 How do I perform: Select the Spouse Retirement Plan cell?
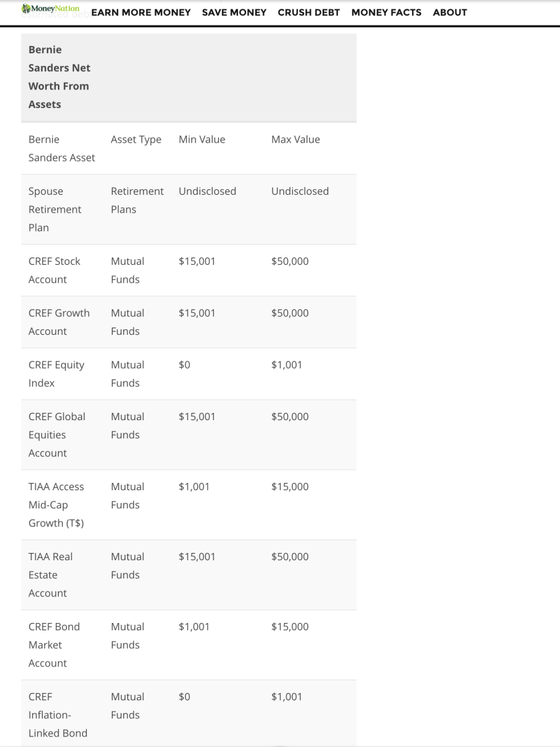55,209
